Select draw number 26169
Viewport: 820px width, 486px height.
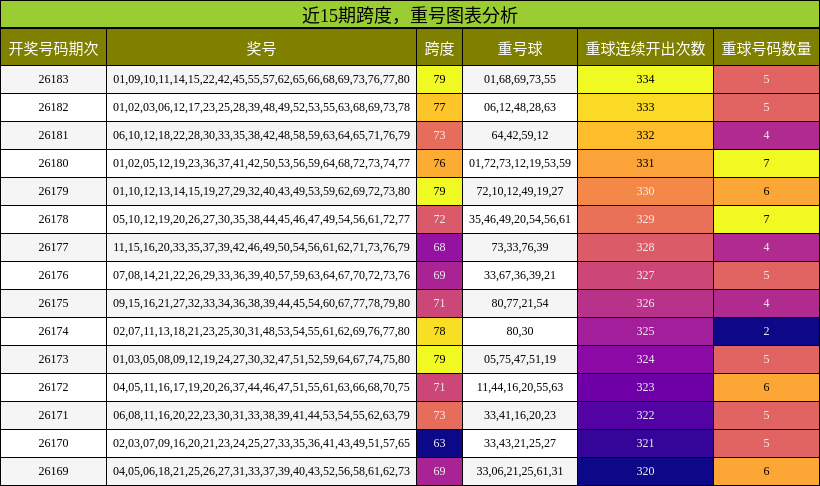(53, 471)
